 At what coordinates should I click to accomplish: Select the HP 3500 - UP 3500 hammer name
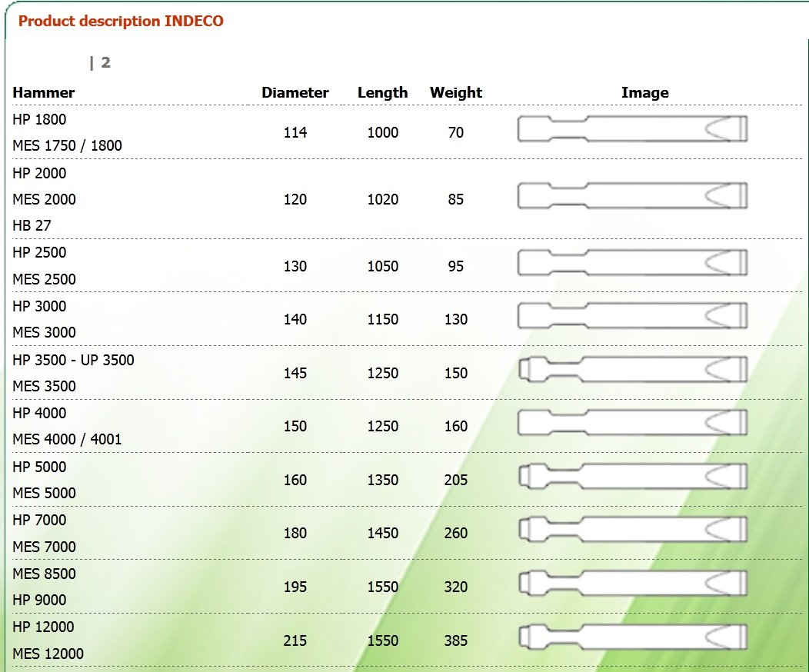(73, 360)
